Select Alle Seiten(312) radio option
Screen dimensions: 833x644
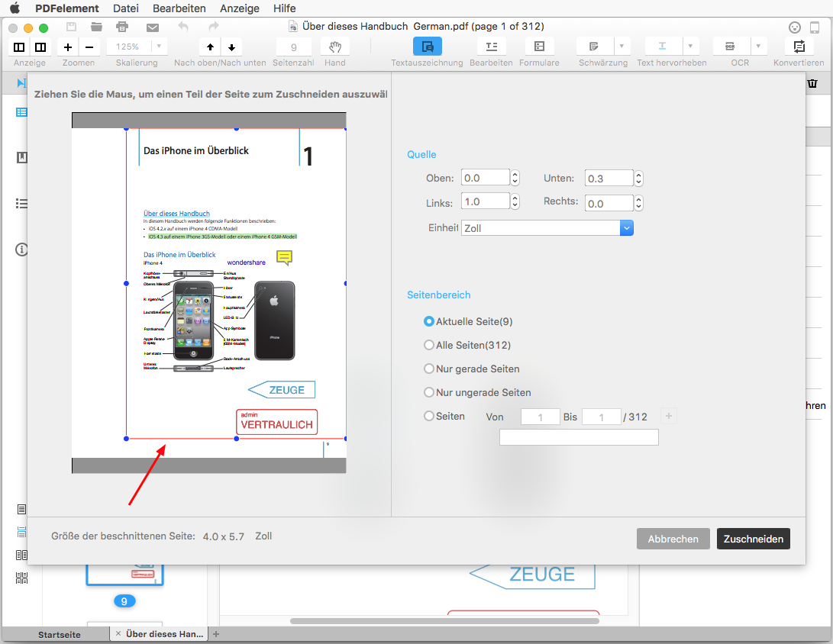pyautogui.click(x=429, y=345)
